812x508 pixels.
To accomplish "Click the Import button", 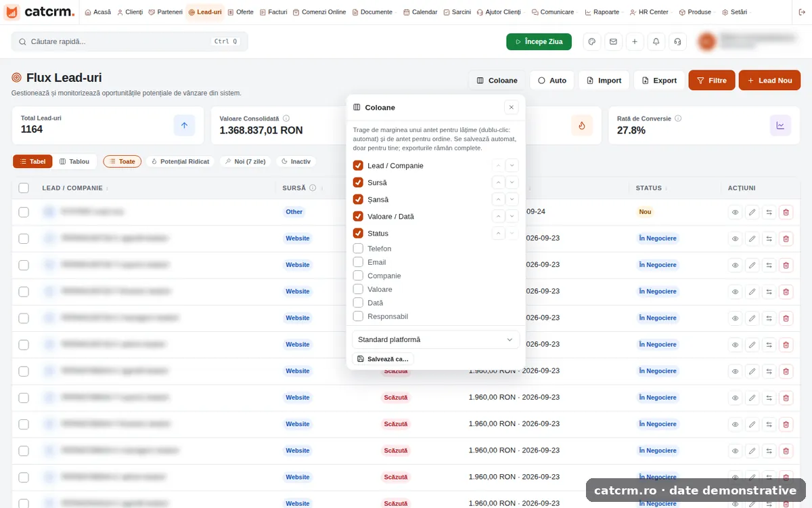I will pyautogui.click(x=604, y=80).
